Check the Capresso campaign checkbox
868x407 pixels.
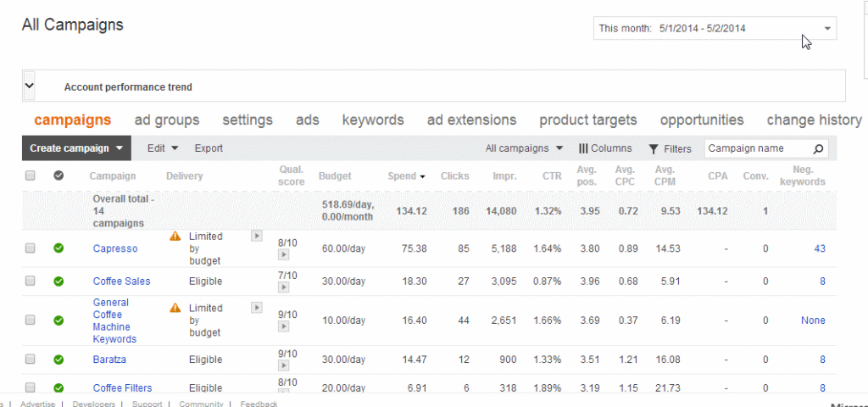(x=31, y=248)
